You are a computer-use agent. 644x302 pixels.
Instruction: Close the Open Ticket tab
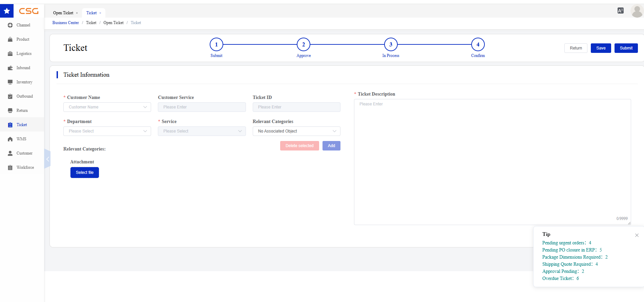point(77,13)
